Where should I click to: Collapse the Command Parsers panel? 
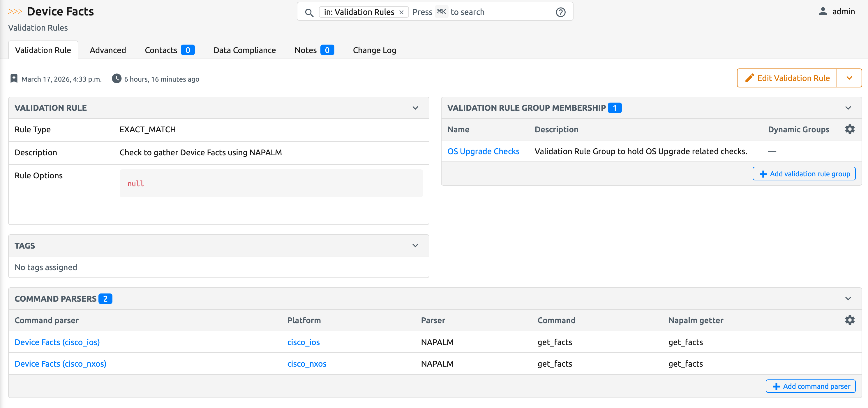pos(848,298)
